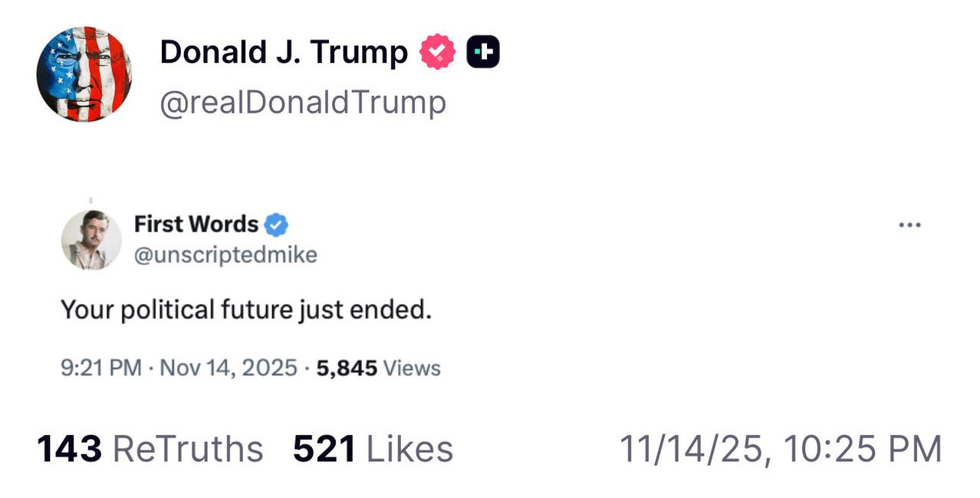Click the blue verified checkmark next to First Words
The height and width of the screenshot is (498, 980).
click(x=276, y=225)
